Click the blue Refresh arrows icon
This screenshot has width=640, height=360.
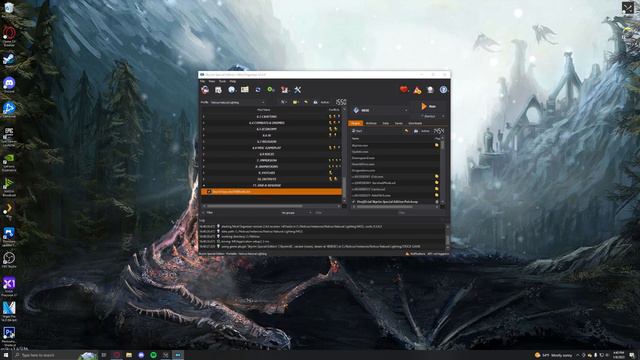258,90
